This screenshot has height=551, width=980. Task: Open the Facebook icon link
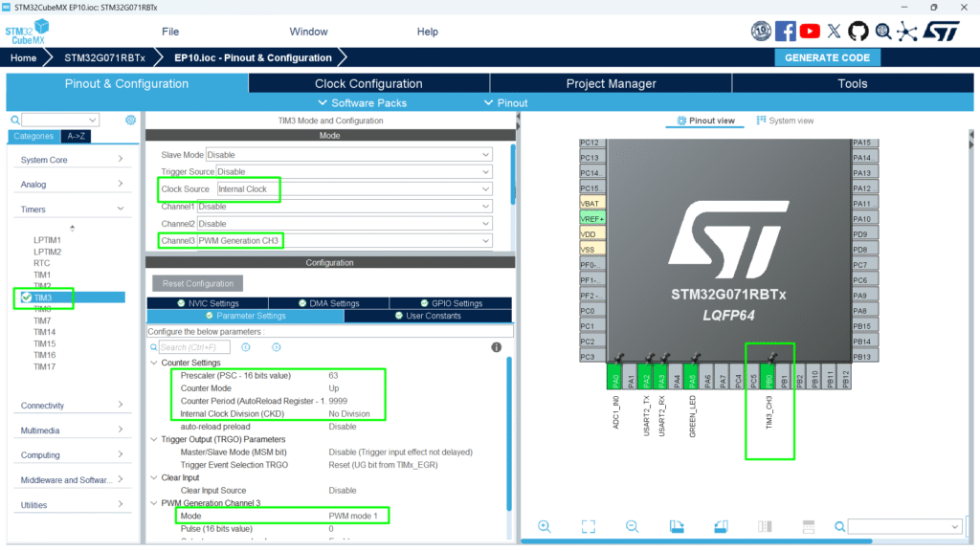pos(786,32)
